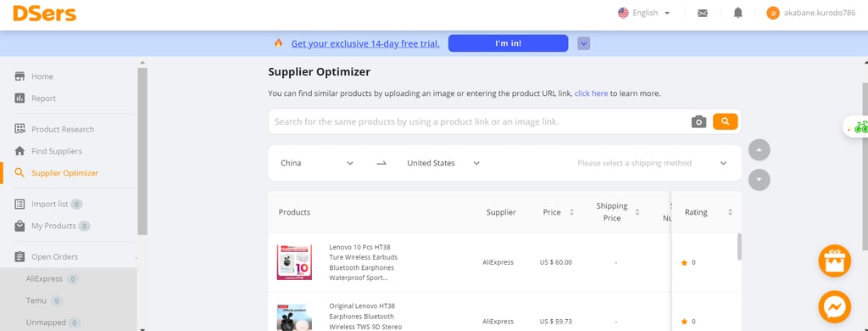Sort by Rating column arrows
The width and height of the screenshot is (868, 331).
pyautogui.click(x=730, y=212)
